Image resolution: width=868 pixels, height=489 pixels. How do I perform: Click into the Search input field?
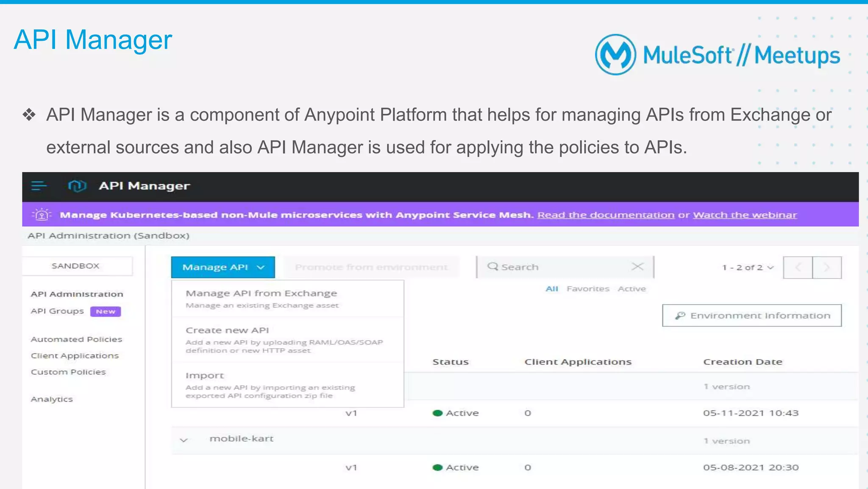pos(565,267)
